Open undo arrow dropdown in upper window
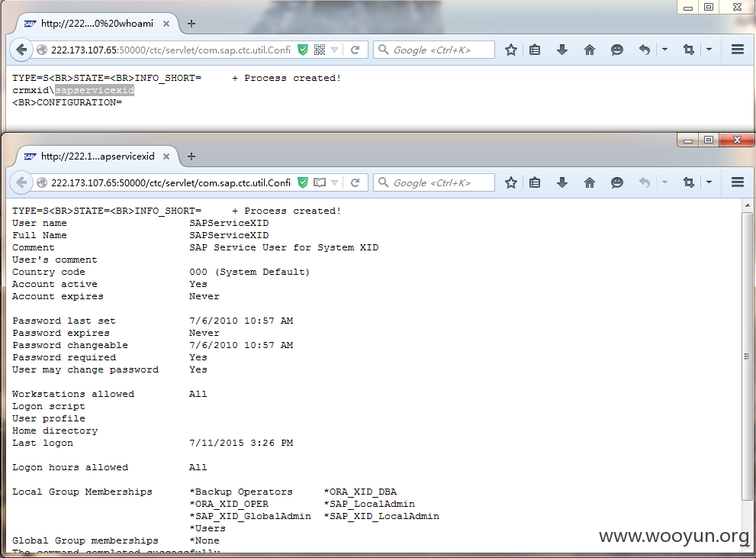 (x=664, y=49)
